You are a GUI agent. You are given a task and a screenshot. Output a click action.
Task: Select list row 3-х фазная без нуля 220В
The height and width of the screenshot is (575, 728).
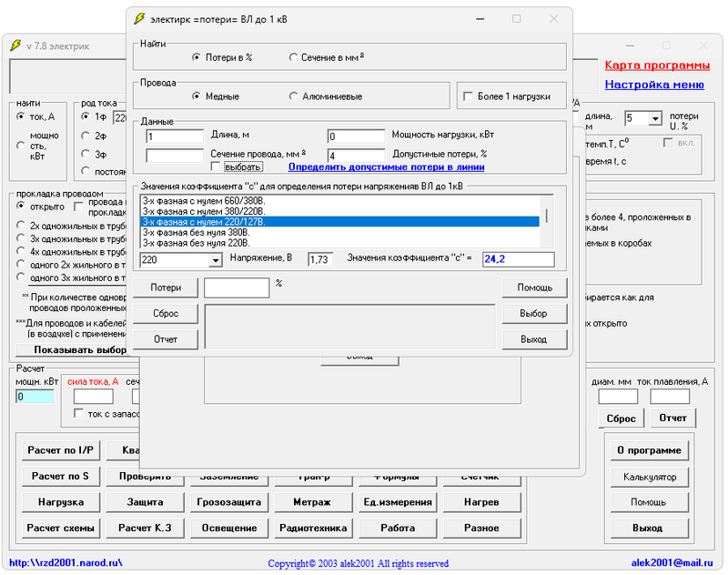[339, 243]
